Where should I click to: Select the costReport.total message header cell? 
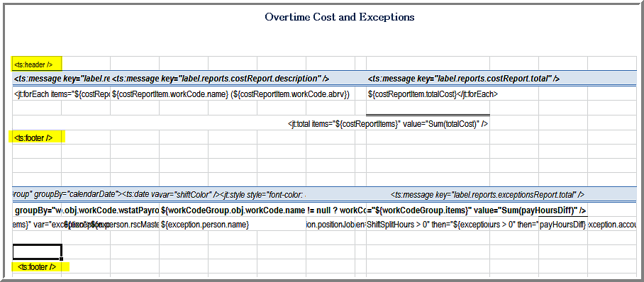point(464,79)
